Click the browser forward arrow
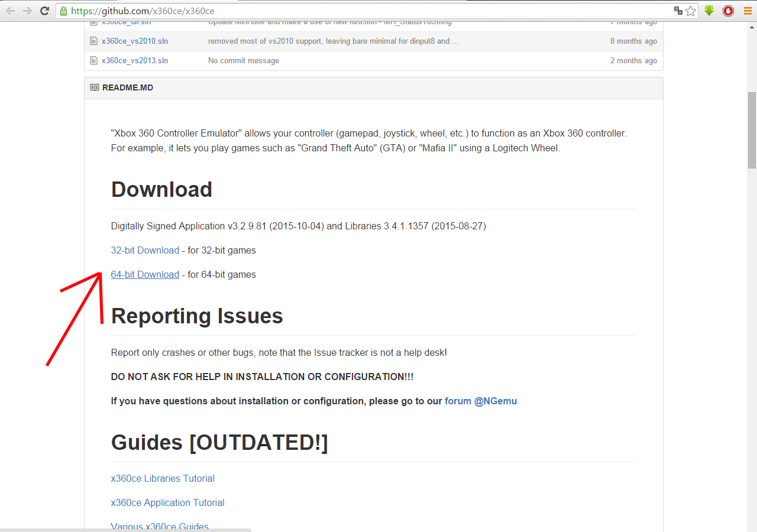This screenshot has height=532, width=757. 27,11
